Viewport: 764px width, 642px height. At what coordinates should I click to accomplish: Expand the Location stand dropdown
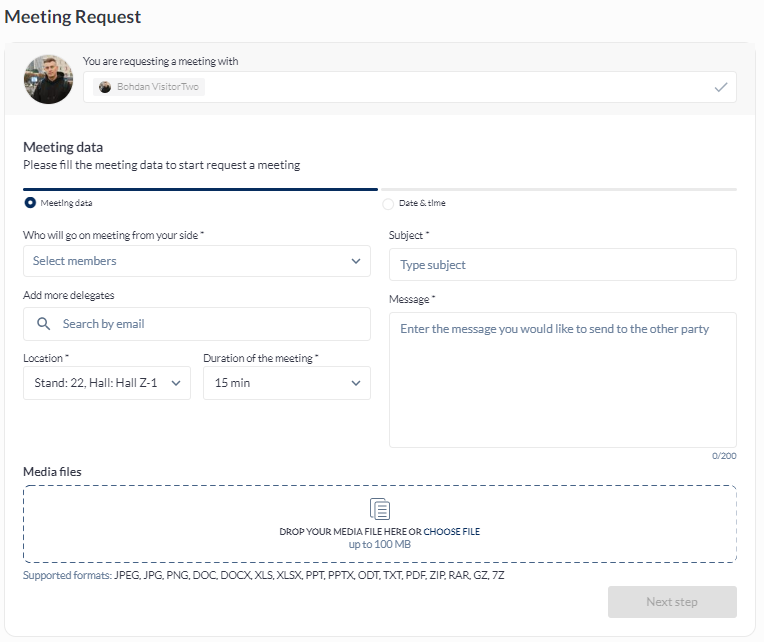click(x=106, y=383)
